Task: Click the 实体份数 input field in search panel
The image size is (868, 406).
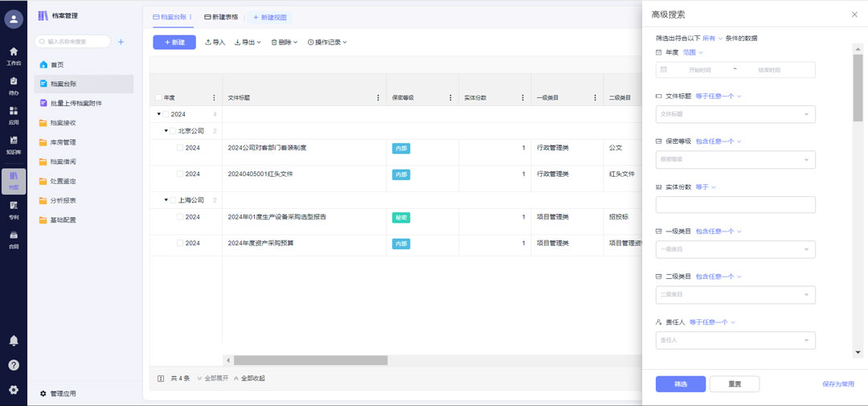Action: pos(735,205)
